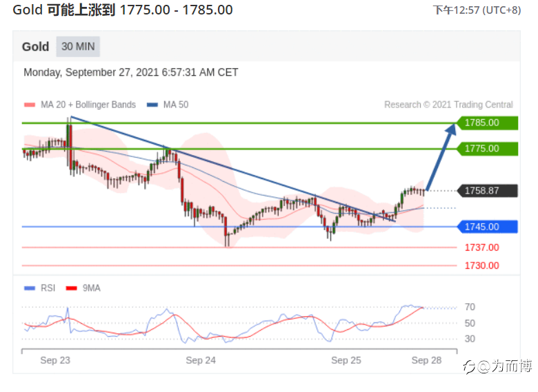Click the 1745.00 blue pivot label
The image size is (538, 392).
[488, 227]
